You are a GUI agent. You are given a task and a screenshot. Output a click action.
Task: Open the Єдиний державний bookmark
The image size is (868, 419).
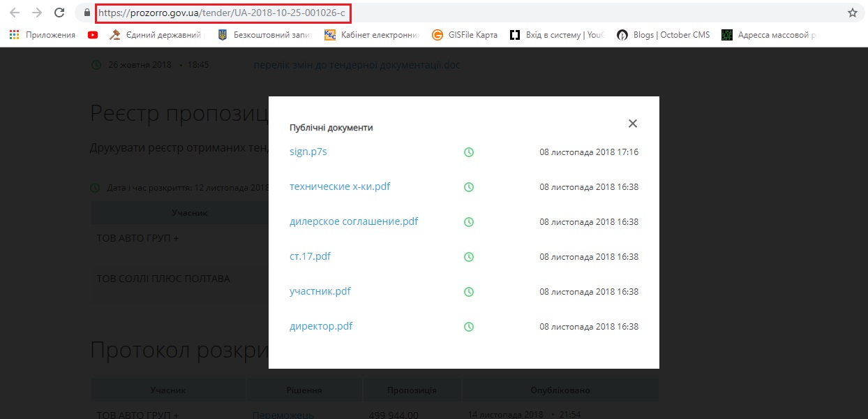click(156, 35)
